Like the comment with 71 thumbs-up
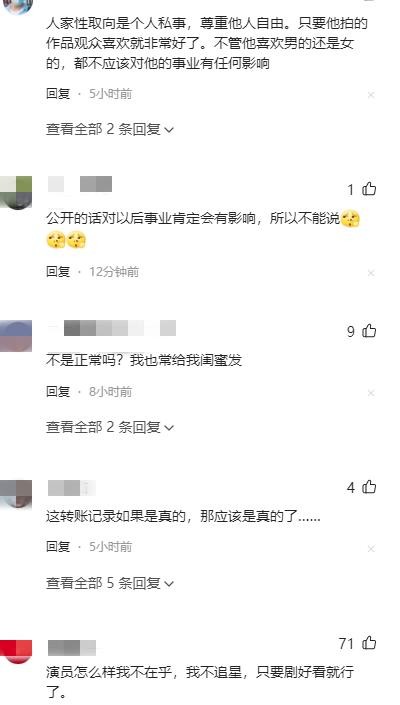Screen dimensions: 400x705 click(369, 643)
